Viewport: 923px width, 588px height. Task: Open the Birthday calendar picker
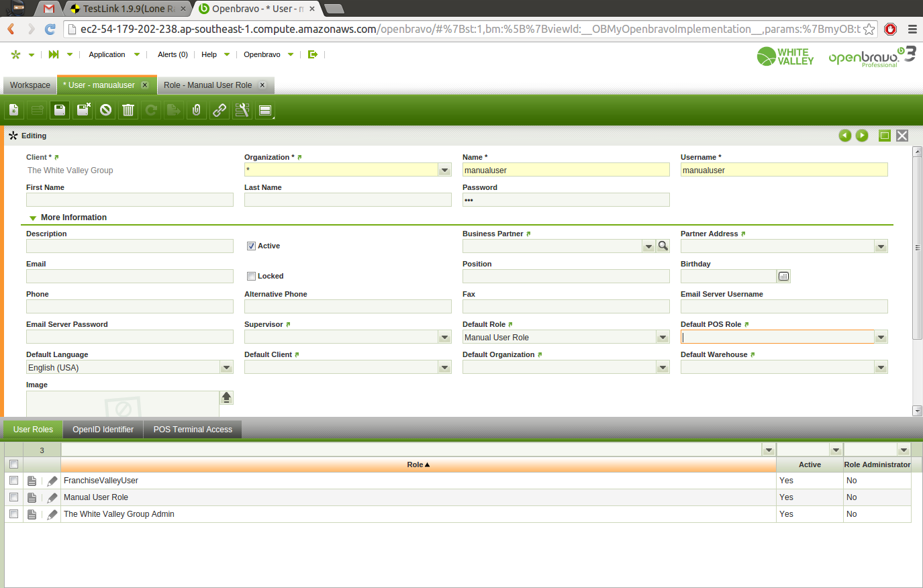[783, 277]
